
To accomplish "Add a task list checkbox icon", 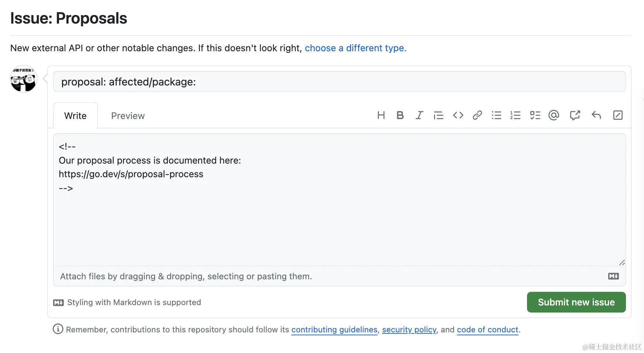I will click(535, 115).
